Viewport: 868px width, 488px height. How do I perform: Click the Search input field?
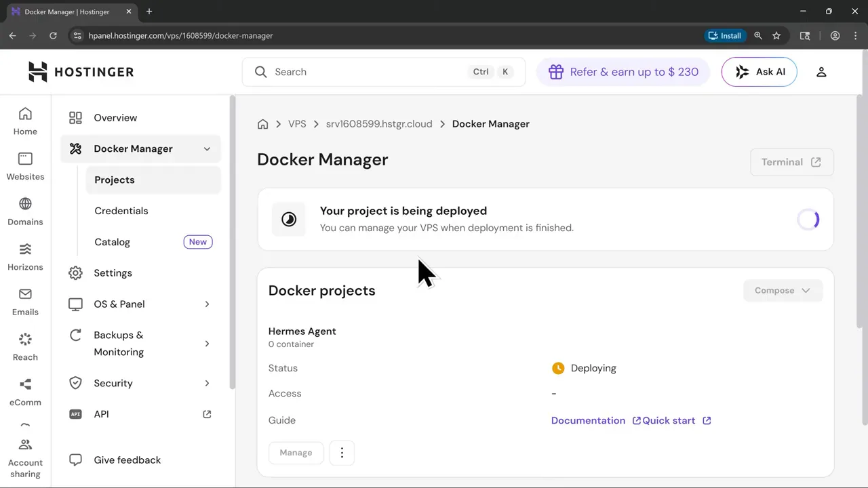pyautogui.click(x=384, y=72)
